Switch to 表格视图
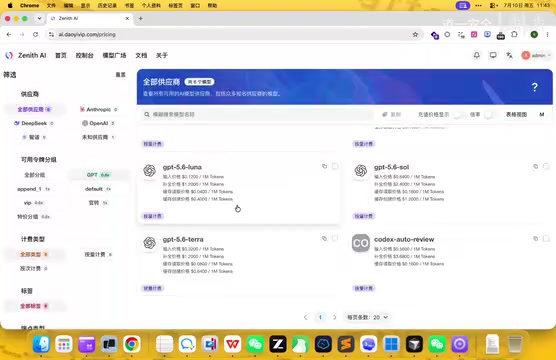556x360 pixels. click(x=516, y=115)
